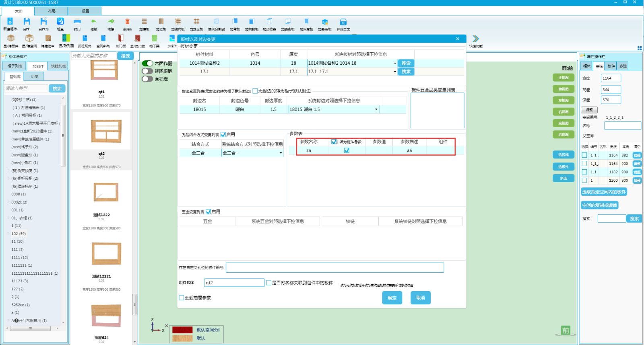Open the 1014测试名称2 material dropdown

(x=394, y=63)
